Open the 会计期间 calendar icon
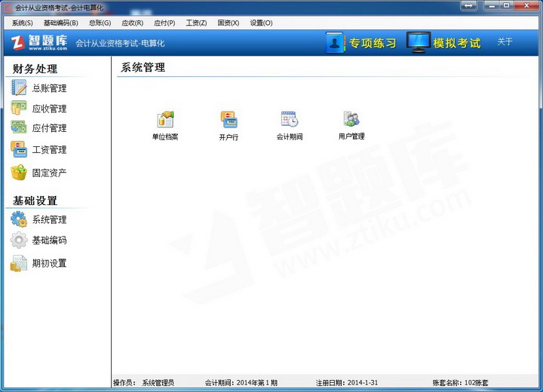The width and height of the screenshot is (543, 392). (x=290, y=121)
